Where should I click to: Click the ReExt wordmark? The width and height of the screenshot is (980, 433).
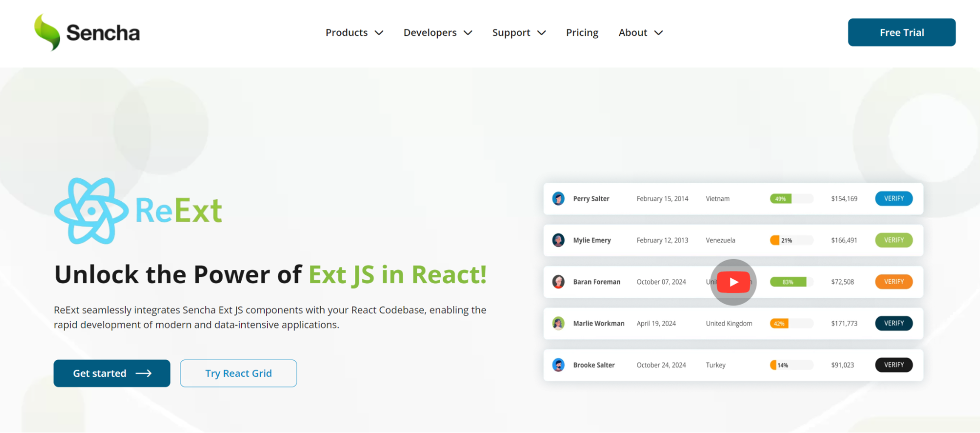click(x=178, y=211)
